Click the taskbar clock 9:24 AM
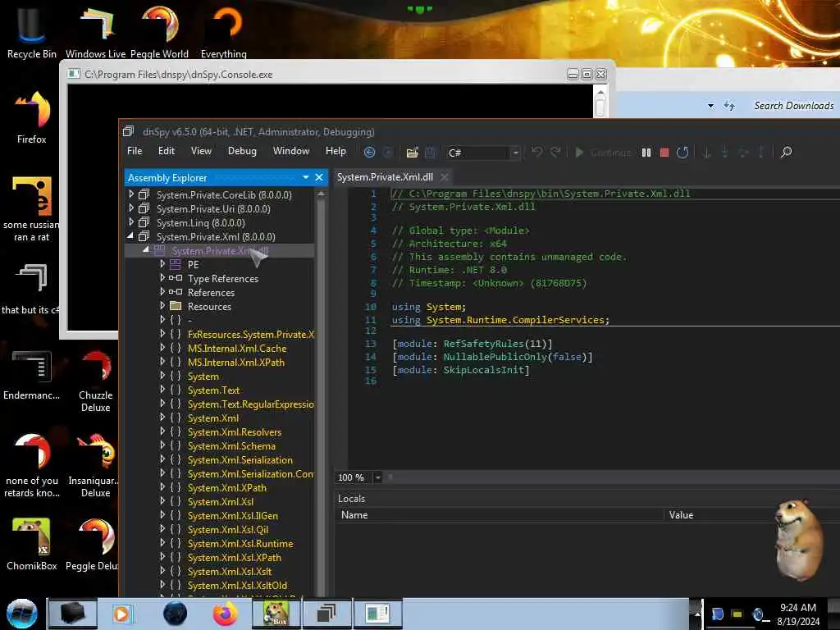Viewport: 840px width, 630px height. click(x=797, y=608)
